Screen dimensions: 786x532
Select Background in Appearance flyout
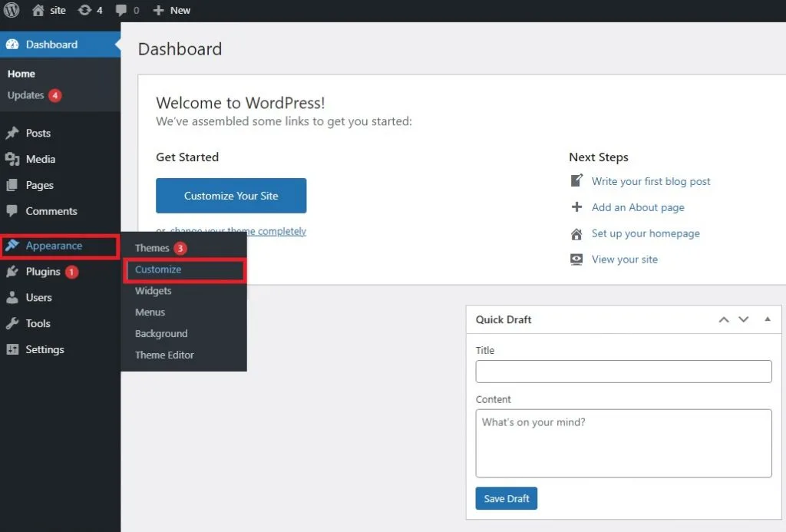coord(161,333)
